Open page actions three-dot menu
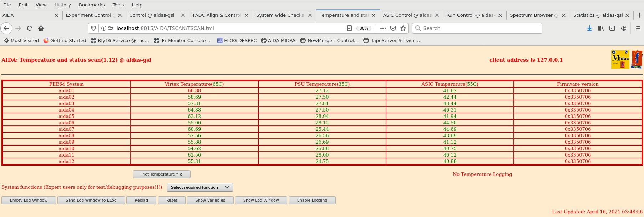This screenshot has width=644, height=217. coord(383,28)
